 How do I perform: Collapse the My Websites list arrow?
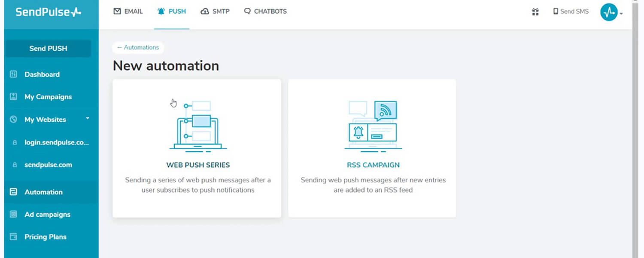click(x=88, y=118)
